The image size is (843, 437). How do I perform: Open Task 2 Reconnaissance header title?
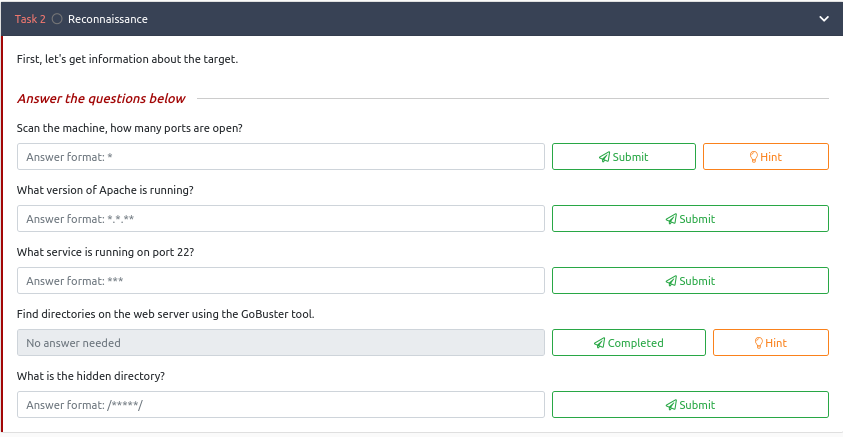108,19
